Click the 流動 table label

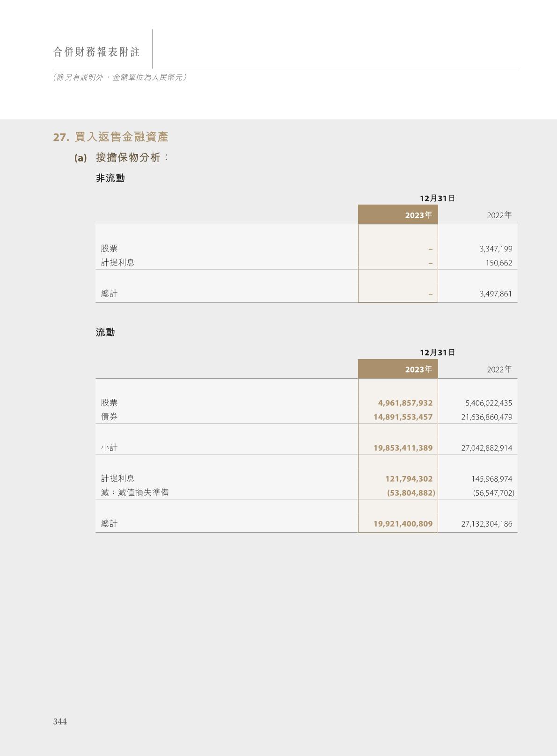coord(105,332)
